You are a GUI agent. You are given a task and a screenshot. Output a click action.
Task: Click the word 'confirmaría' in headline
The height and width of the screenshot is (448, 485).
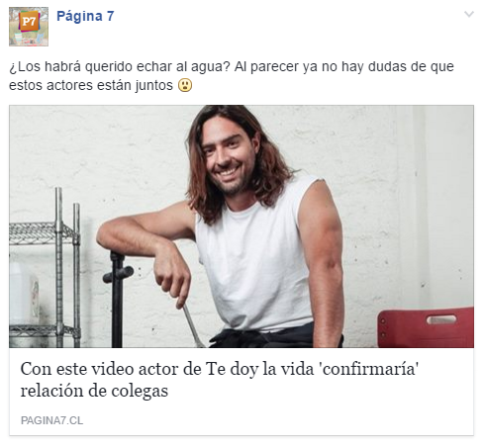(368, 369)
